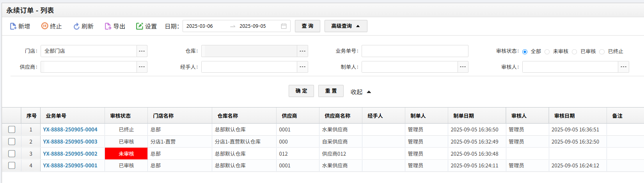Screen dimensions: 644x183
Task: Click the 已终止 status cell
Action: pyautogui.click(x=126, y=129)
